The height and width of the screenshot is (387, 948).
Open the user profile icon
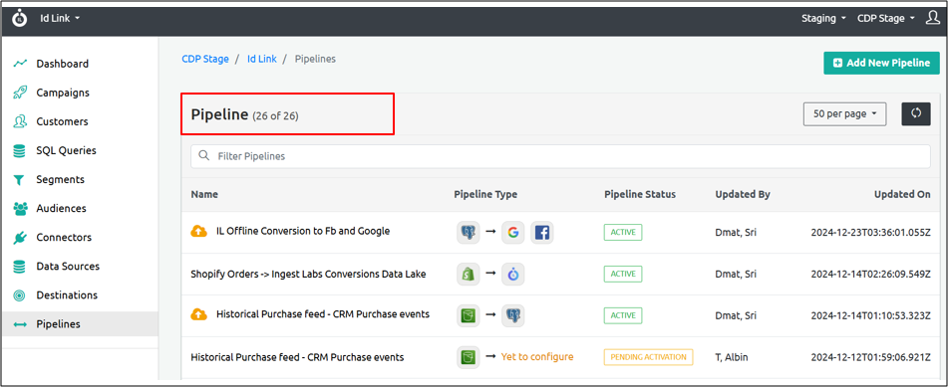click(933, 18)
